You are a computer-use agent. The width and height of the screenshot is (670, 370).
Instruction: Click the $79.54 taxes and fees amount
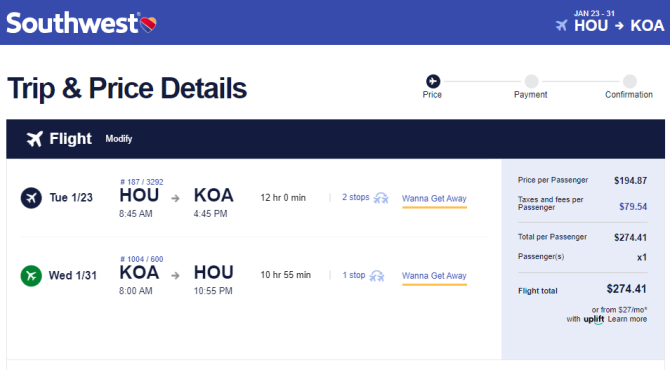tap(633, 207)
